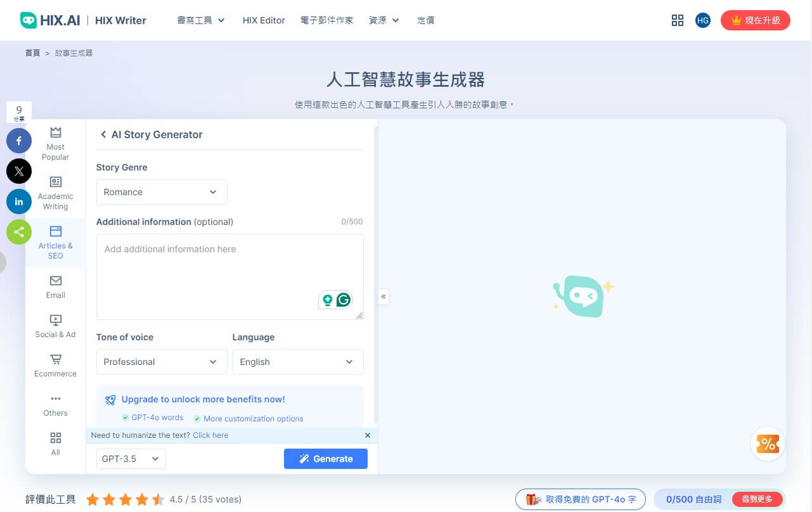Click the 0/500 自由詞 counter
This screenshot has width=812, height=512.
point(693,499)
